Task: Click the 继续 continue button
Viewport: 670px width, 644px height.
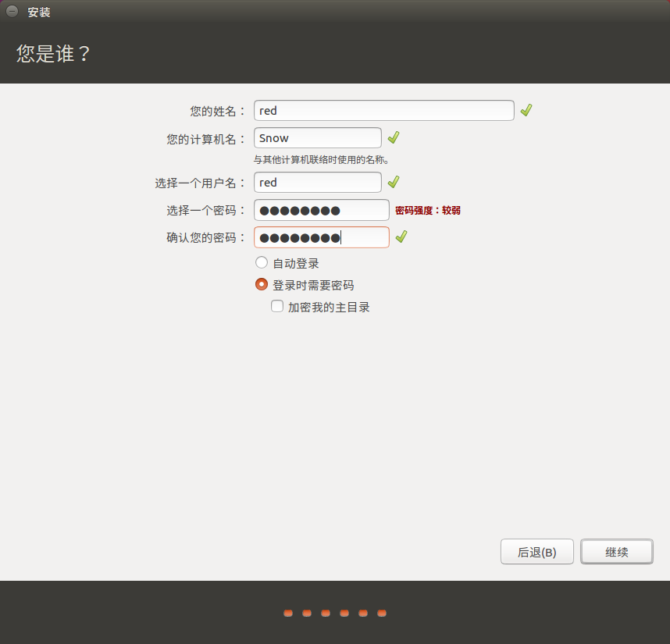Action: pos(616,551)
